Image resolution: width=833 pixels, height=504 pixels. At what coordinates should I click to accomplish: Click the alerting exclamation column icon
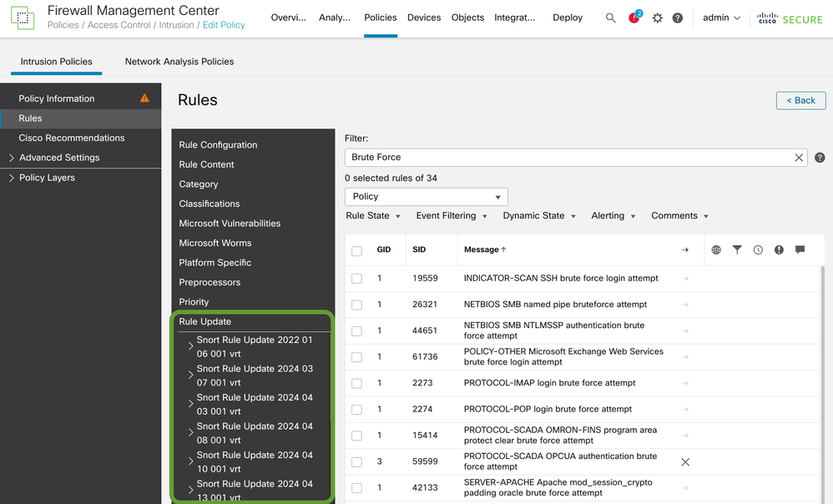(x=779, y=249)
